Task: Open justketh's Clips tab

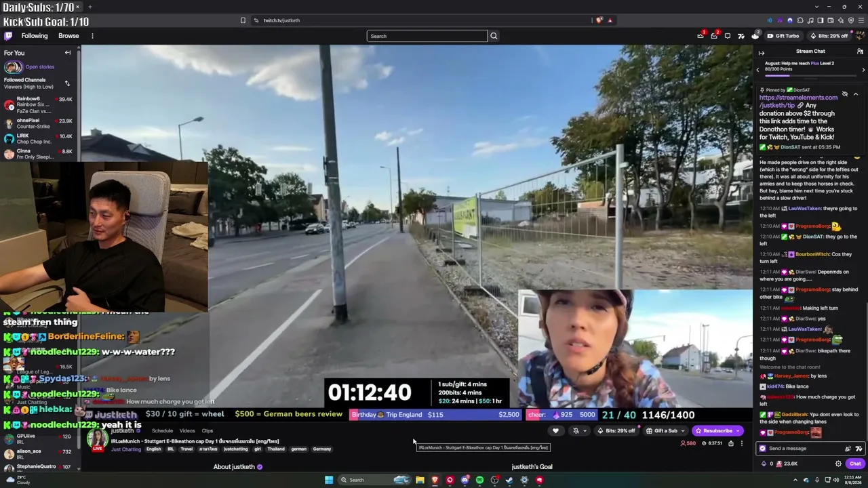Action: (208, 431)
